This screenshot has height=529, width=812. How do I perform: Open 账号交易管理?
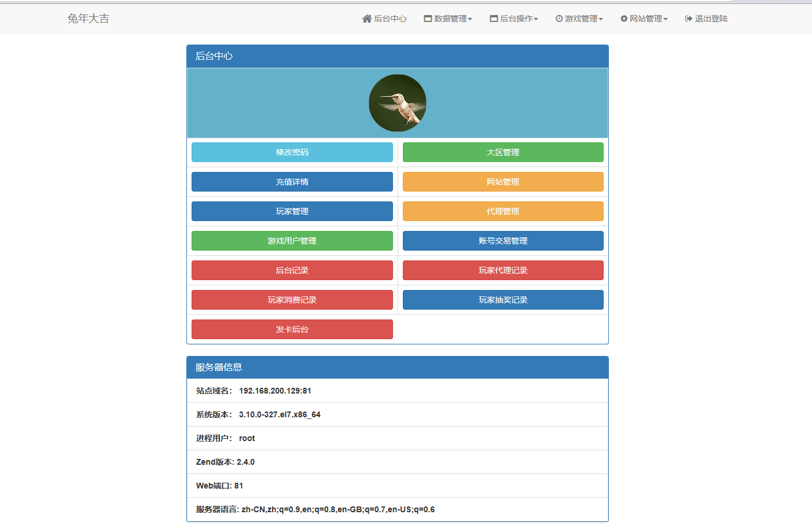pyautogui.click(x=503, y=241)
